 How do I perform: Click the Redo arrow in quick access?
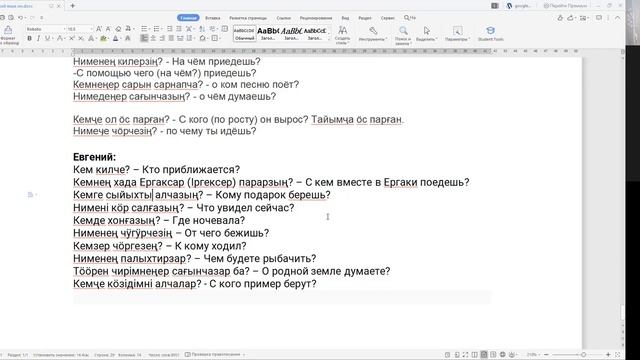pyautogui.click(x=32, y=18)
